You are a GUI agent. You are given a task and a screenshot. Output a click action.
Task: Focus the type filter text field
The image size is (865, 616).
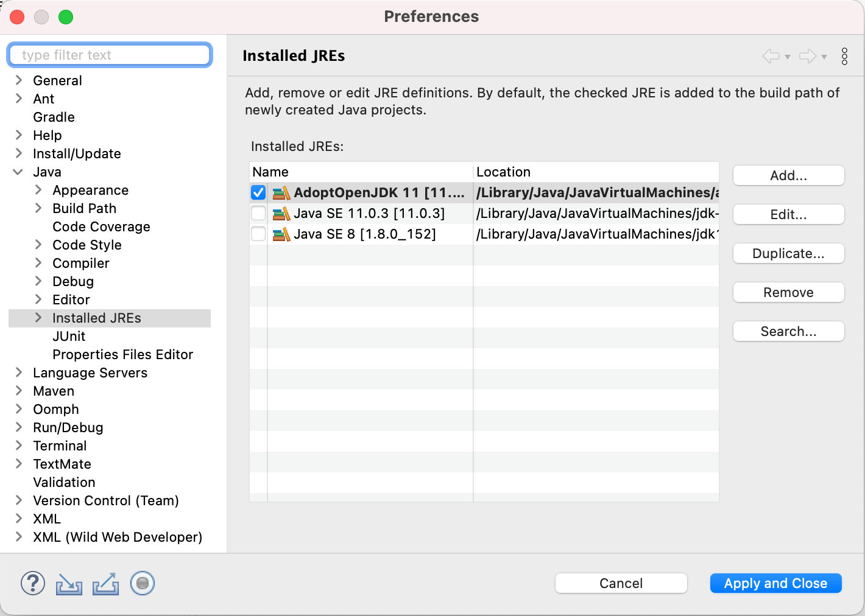click(110, 55)
